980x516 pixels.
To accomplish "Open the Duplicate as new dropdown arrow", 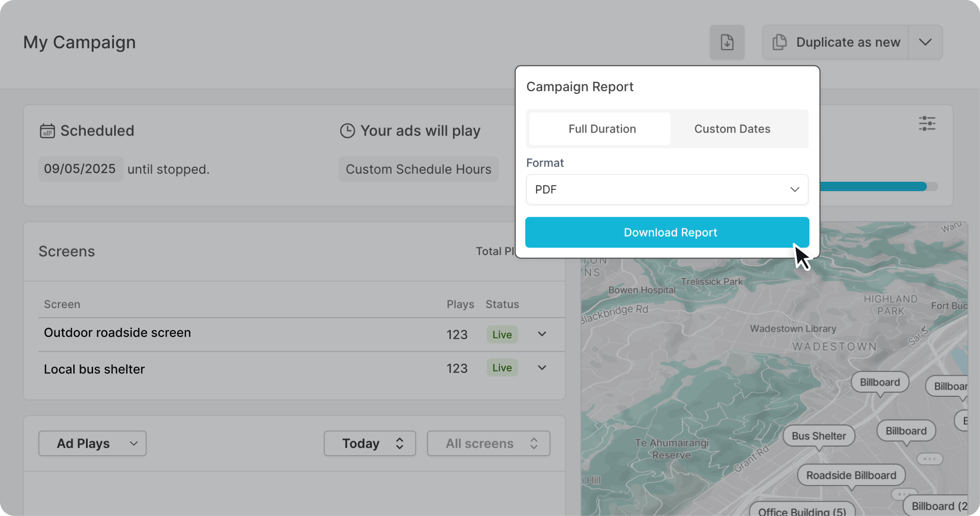I will (x=925, y=42).
